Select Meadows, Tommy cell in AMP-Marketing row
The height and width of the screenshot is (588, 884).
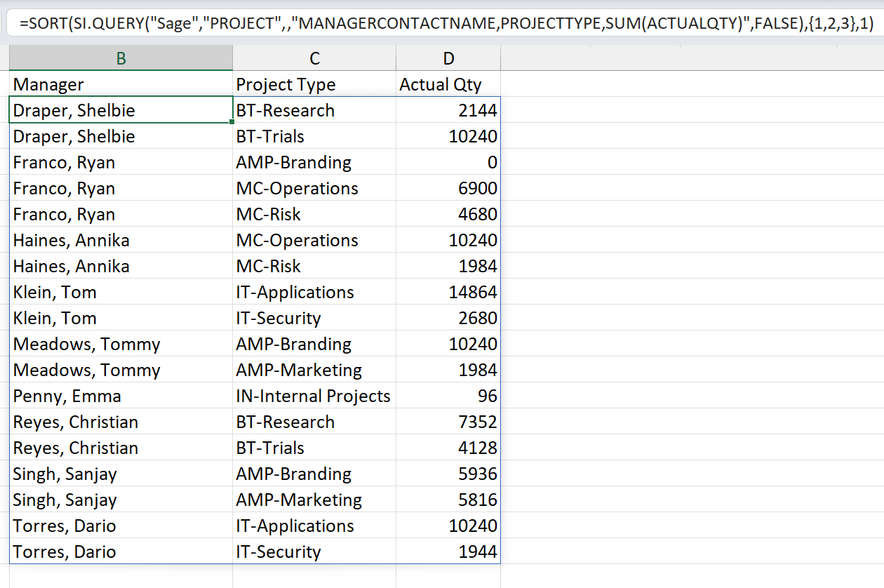coord(121,370)
